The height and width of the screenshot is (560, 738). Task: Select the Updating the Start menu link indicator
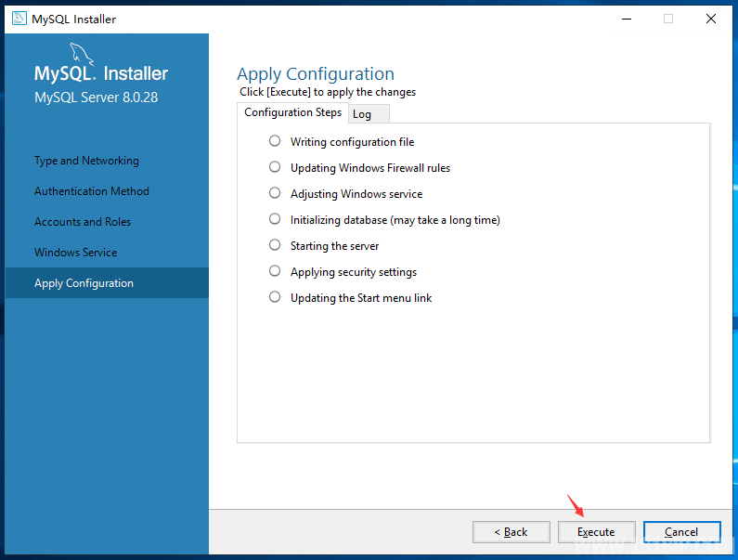pos(275,297)
